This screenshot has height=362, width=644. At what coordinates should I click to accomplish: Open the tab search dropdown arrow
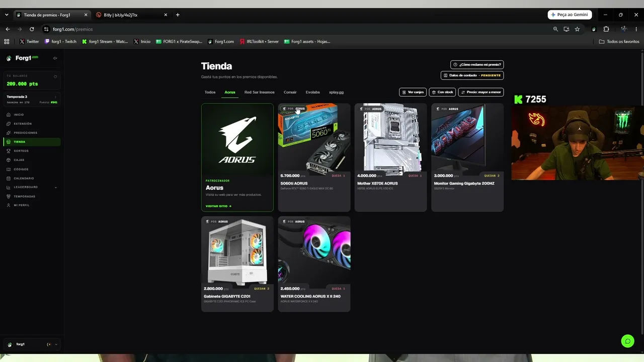click(x=7, y=15)
